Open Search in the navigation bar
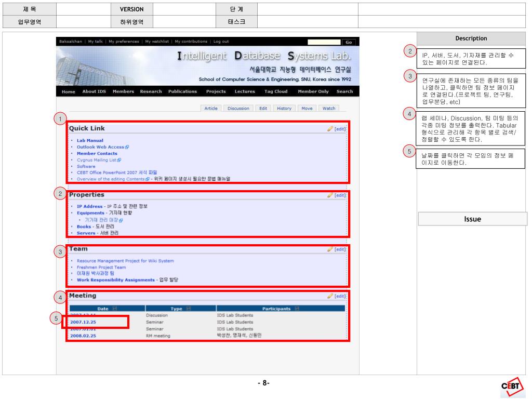 (x=344, y=91)
